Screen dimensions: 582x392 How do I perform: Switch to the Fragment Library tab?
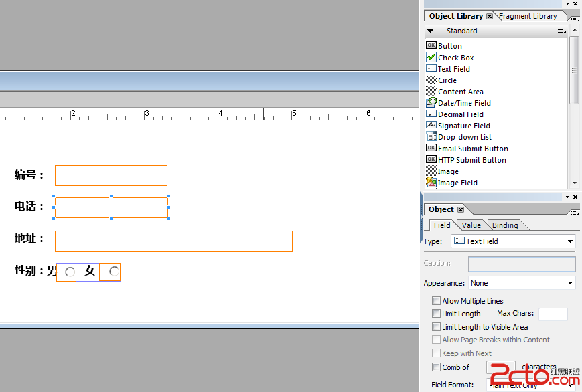point(528,16)
